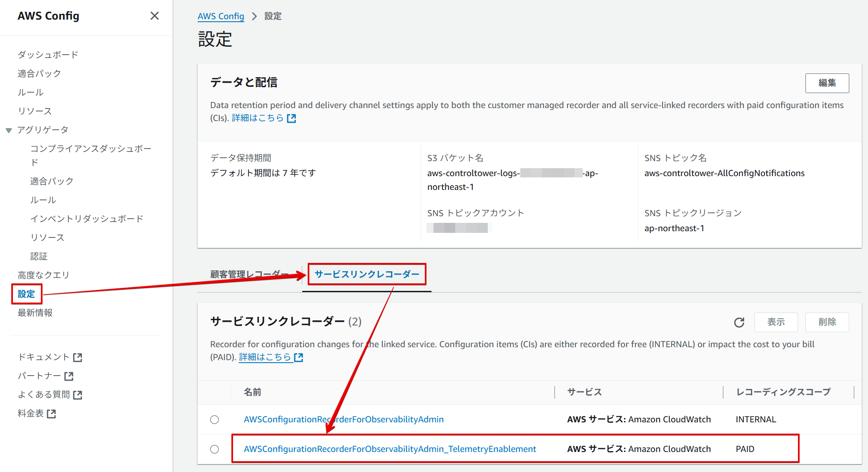Viewport: 868px width, 472px height.
Task: Open 詳細はこちら link in recorder description
Action: click(271, 357)
